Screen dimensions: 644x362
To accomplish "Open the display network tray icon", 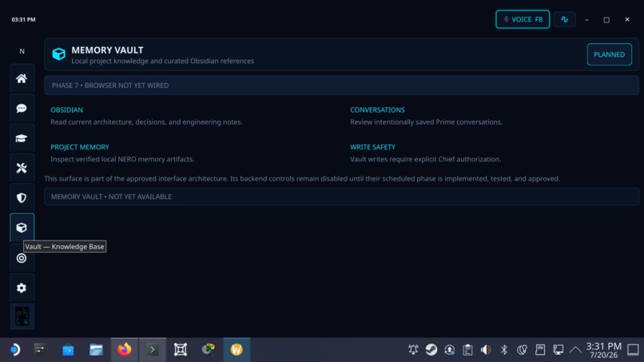I will pos(559,350).
